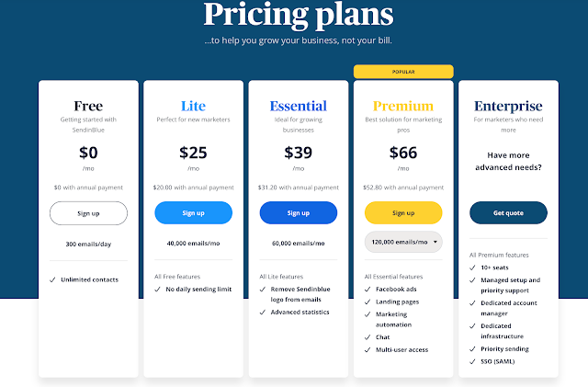Click the Premium plan title
The height and width of the screenshot is (387, 588).
click(x=403, y=106)
